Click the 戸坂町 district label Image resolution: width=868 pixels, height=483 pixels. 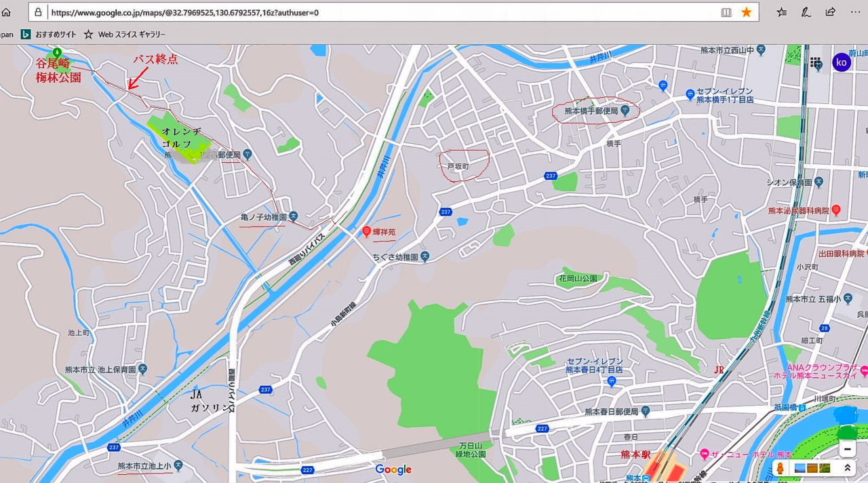458,166
